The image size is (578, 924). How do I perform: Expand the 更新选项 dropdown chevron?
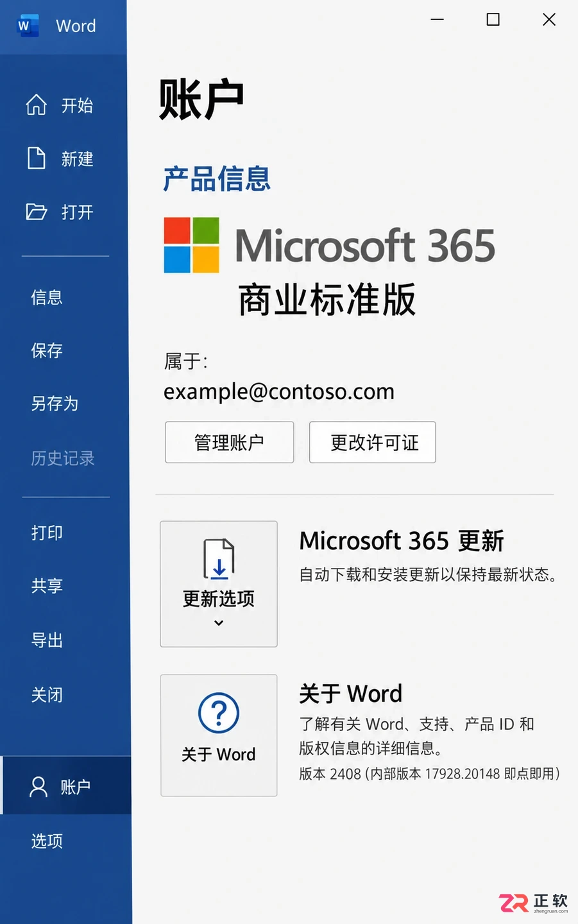[x=219, y=622]
